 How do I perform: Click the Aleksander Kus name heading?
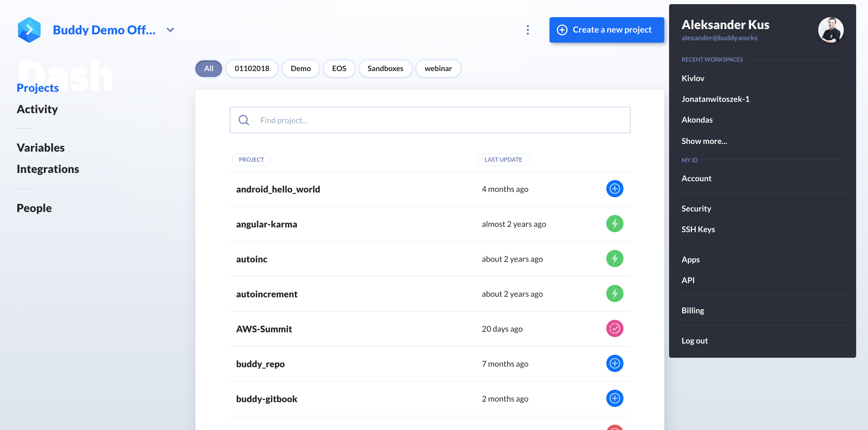click(725, 25)
